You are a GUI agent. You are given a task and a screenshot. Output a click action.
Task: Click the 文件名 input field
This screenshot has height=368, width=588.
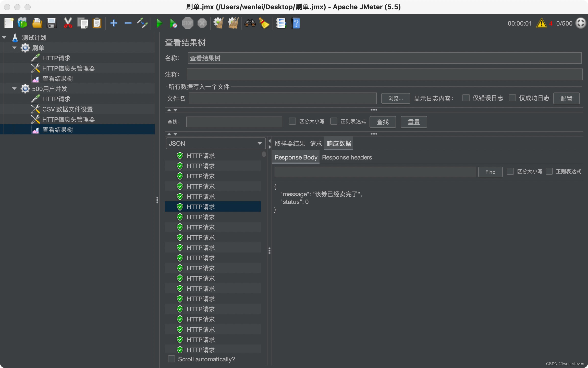(x=283, y=98)
